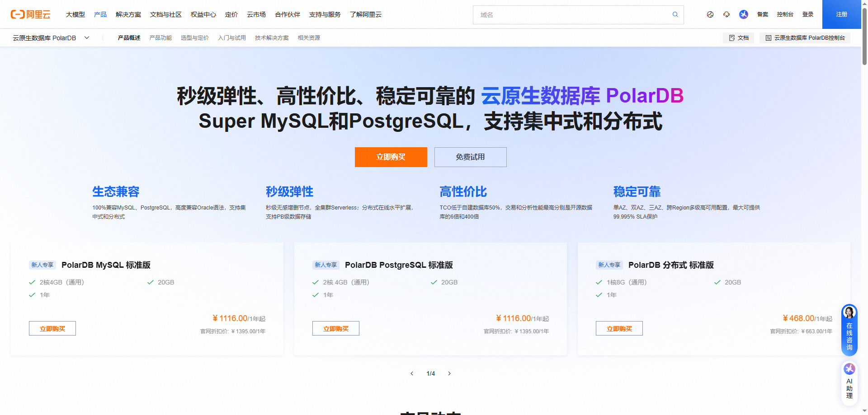
Task: Click the search magnifier icon
Action: [x=675, y=14]
